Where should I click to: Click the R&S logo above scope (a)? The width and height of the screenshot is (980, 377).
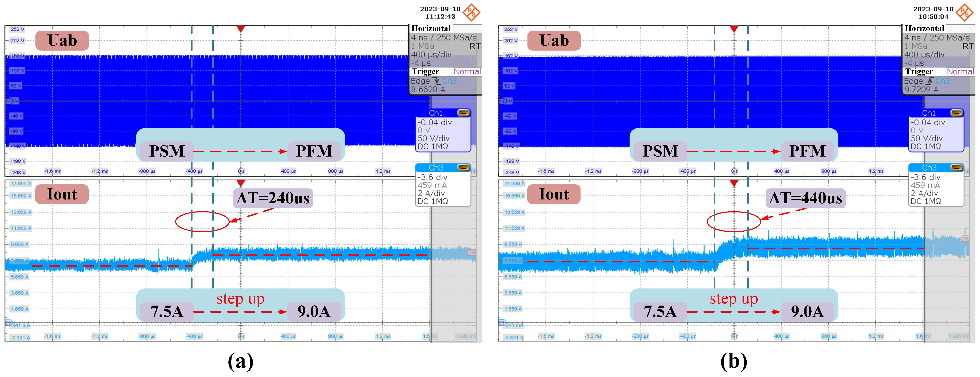point(471,12)
